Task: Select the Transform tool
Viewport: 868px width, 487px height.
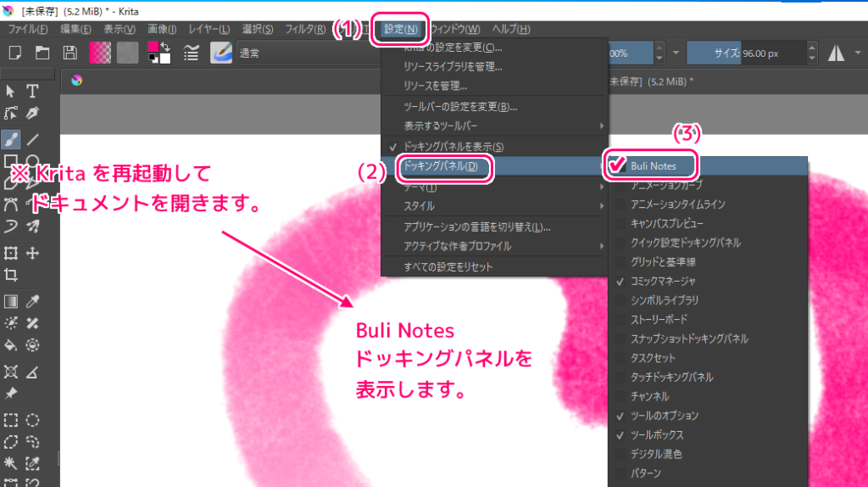Action: click(10, 253)
